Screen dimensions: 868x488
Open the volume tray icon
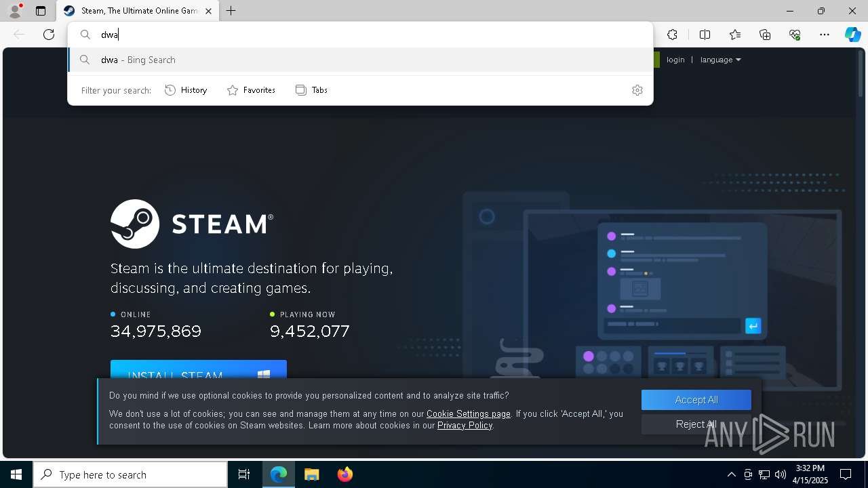(x=781, y=474)
